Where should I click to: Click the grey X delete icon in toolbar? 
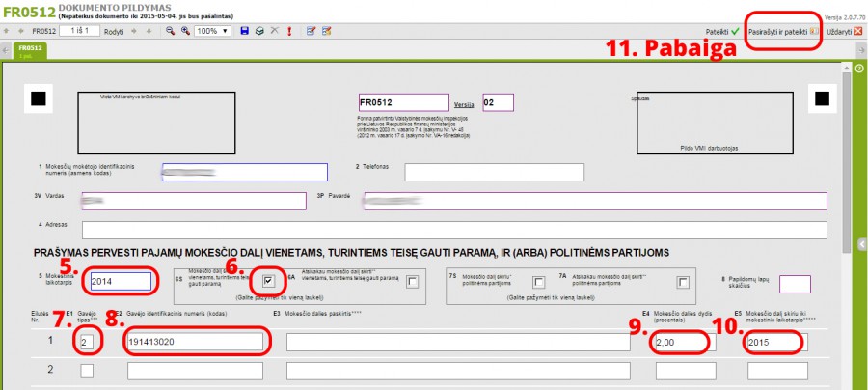point(275,31)
